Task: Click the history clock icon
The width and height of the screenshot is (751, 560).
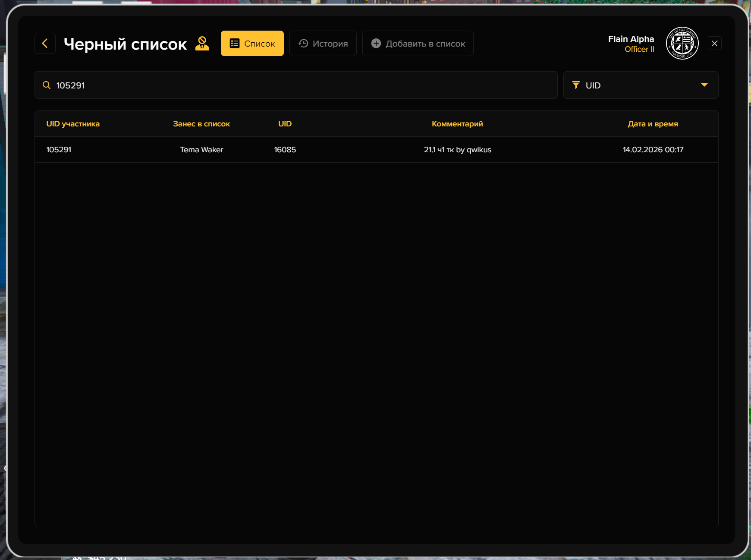Action: point(304,43)
